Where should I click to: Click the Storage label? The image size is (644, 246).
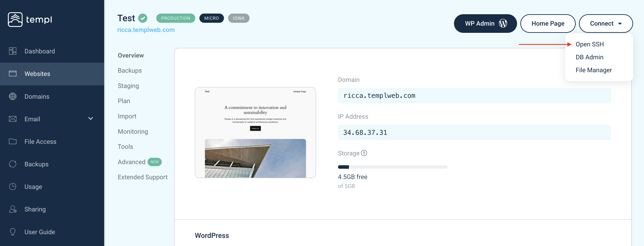click(348, 153)
